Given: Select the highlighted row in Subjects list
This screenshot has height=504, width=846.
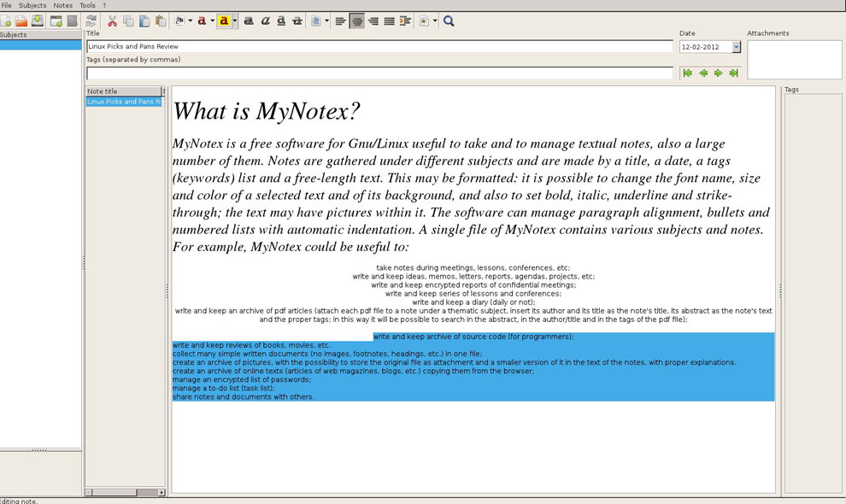Looking at the screenshot, I should [x=40, y=44].
